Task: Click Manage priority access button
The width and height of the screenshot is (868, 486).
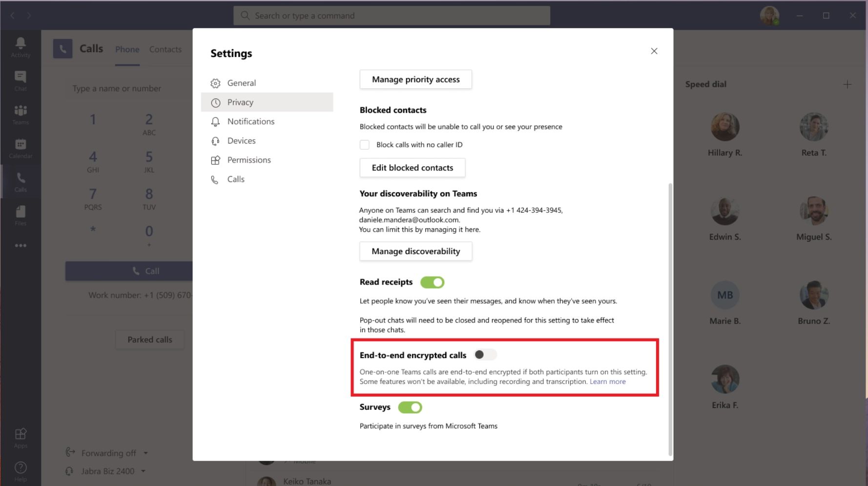Action: (415, 80)
